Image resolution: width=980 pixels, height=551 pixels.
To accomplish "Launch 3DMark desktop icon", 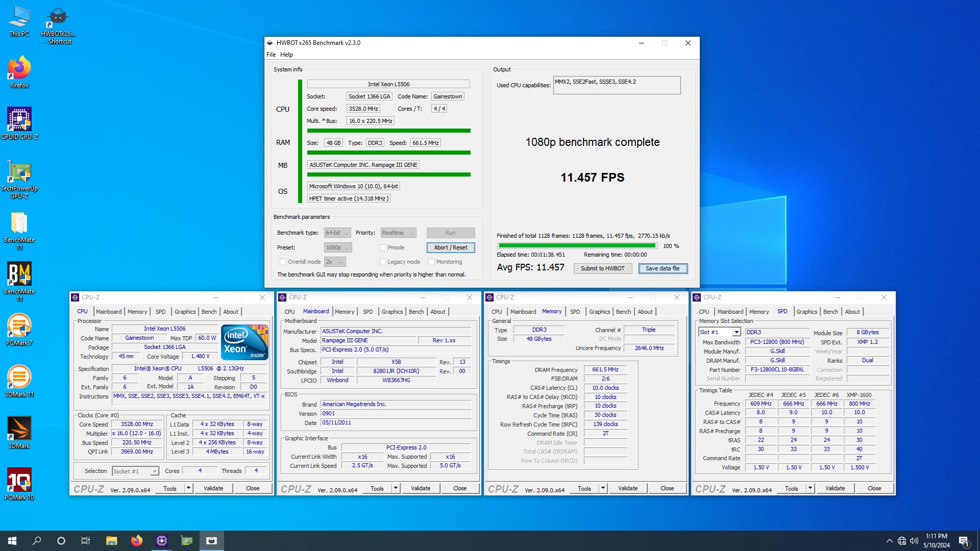I will coord(19,433).
